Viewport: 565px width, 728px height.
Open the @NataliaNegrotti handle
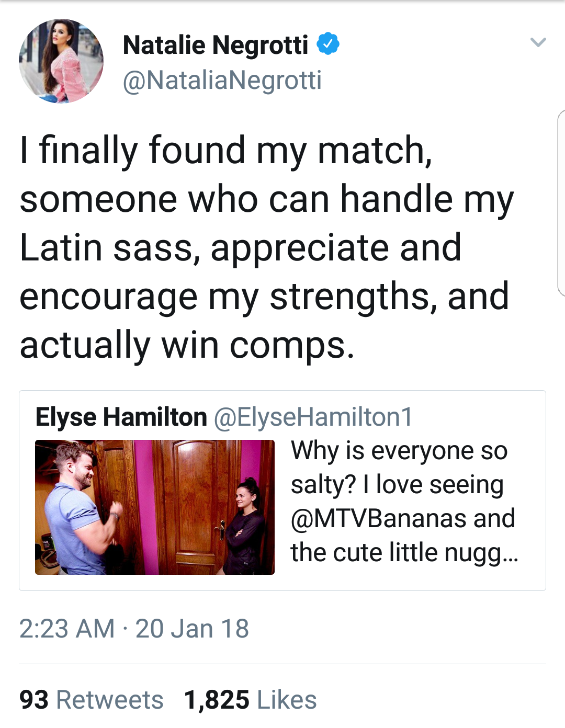[x=222, y=81]
